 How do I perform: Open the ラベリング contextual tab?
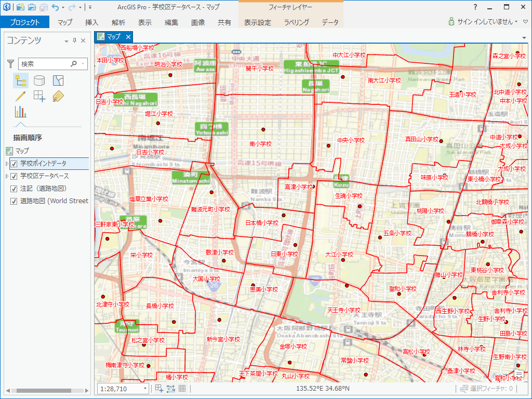coord(297,22)
